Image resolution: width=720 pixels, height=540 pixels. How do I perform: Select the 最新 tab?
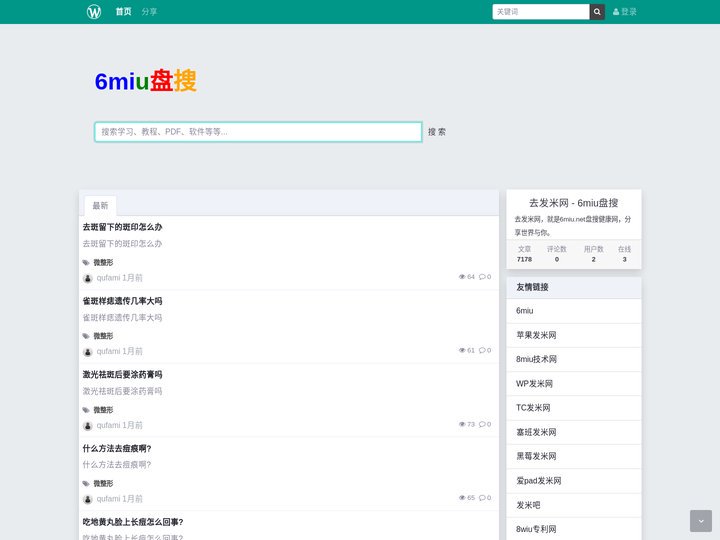100,205
